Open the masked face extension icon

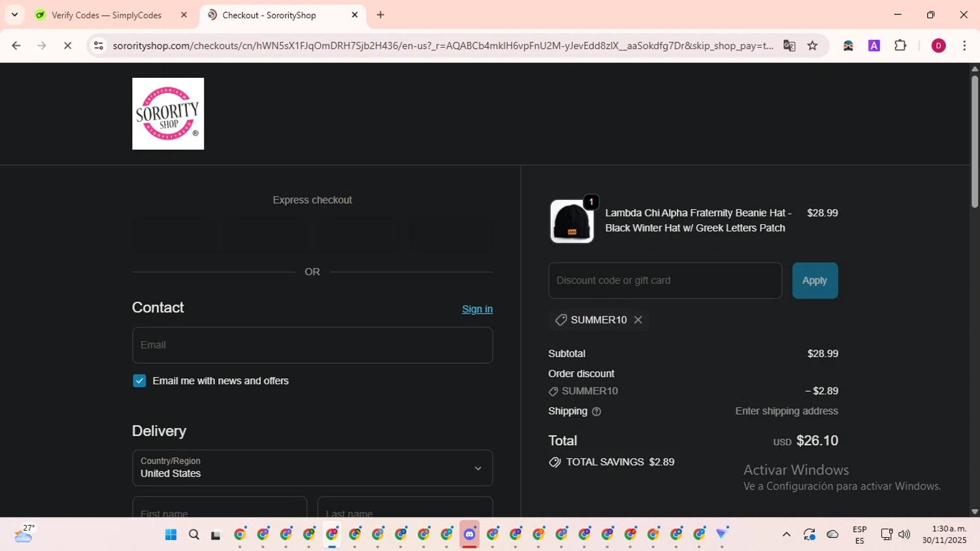coord(848,46)
